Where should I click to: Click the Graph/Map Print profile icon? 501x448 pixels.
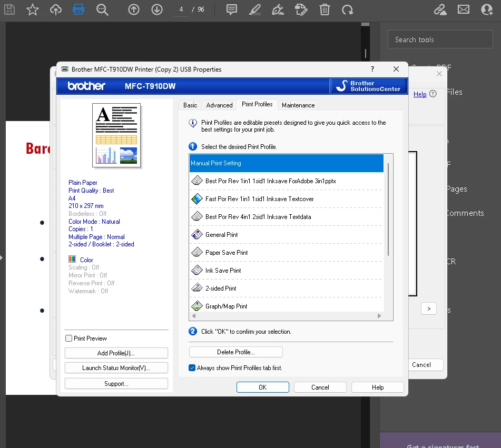(x=197, y=306)
